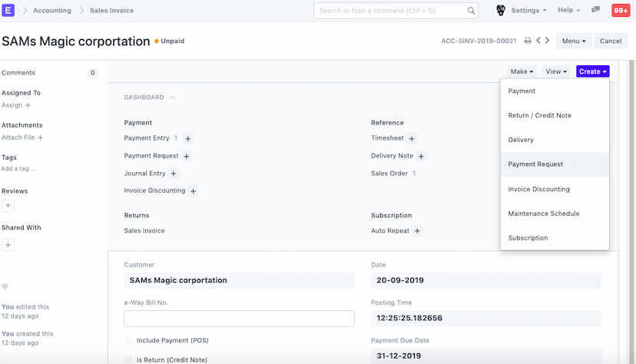
Task: Open Timesheet dashboard link
Action: point(387,138)
